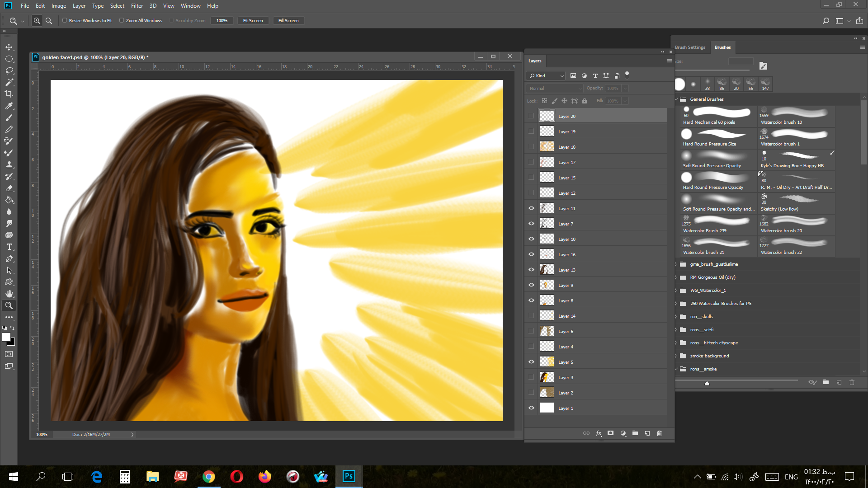
Task: Enable Zoom All Windows checkbox
Action: point(122,20)
